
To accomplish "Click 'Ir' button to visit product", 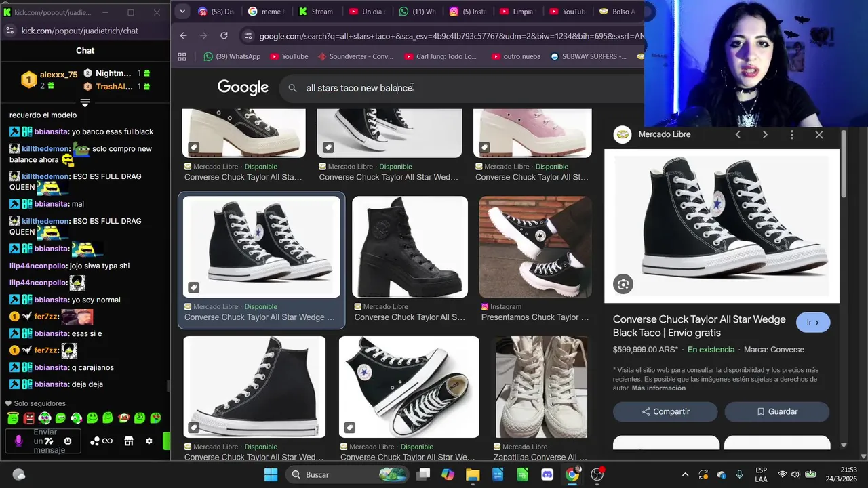I will click(x=813, y=323).
